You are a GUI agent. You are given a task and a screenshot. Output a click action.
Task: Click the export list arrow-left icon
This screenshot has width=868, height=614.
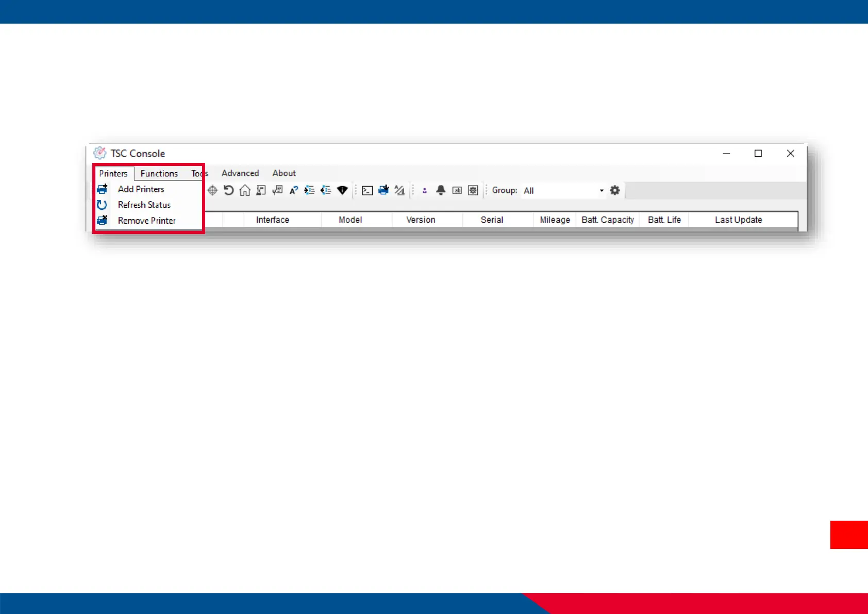[x=326, y=190]
